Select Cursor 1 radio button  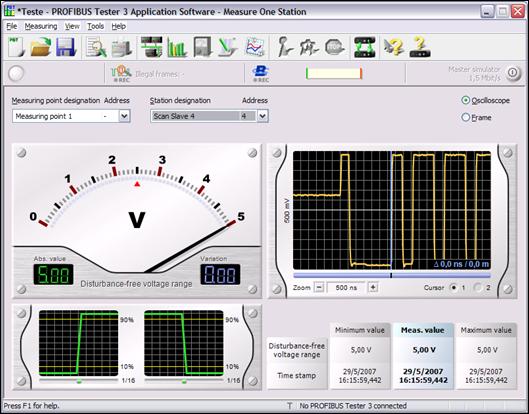[454, 288]
